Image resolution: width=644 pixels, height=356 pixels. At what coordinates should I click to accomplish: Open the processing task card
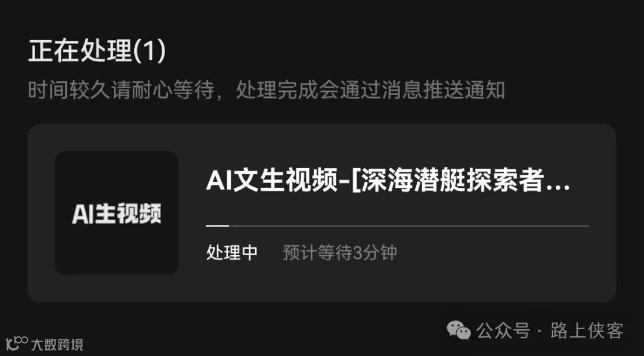tap(322, 213)
